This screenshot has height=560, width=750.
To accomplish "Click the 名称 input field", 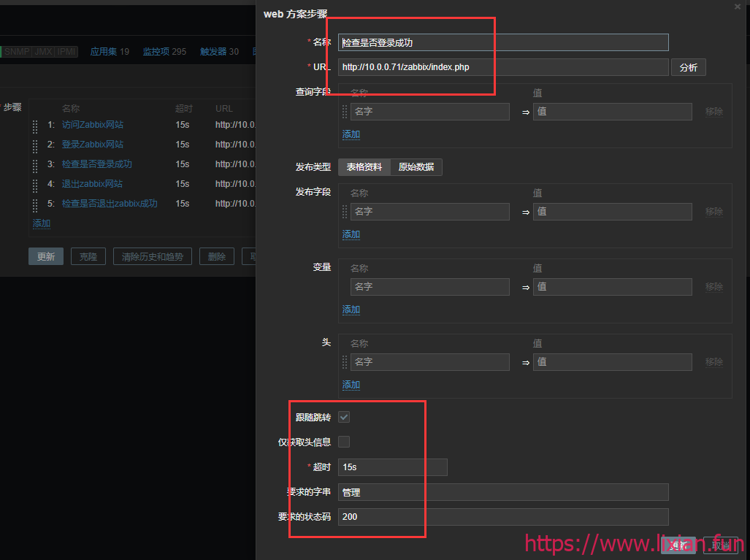I will [503, 42].
